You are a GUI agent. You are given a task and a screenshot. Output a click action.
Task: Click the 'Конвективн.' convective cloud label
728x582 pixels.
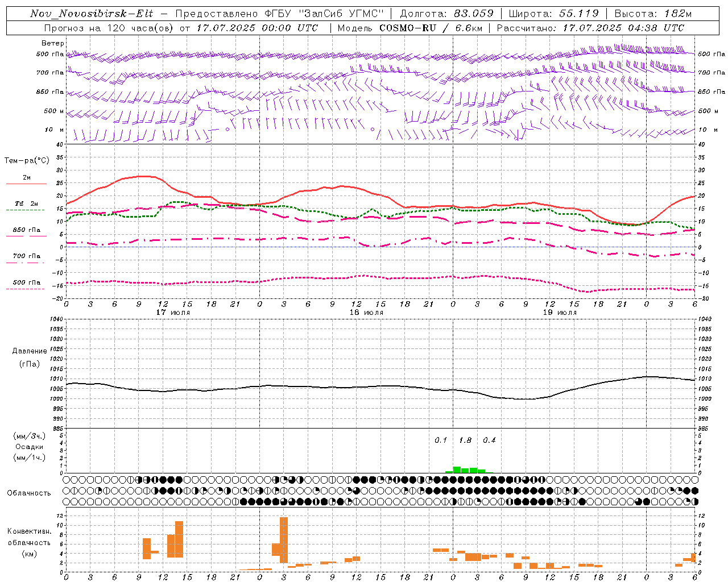click(x=30, y=531)
